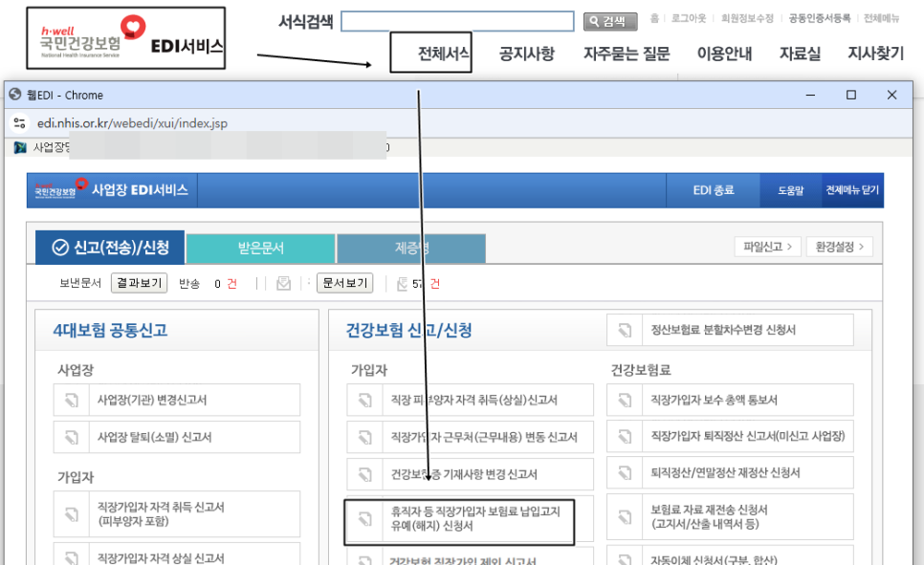Switch to the 제증명 tab
Screen dimensions: 924x565
410,247
